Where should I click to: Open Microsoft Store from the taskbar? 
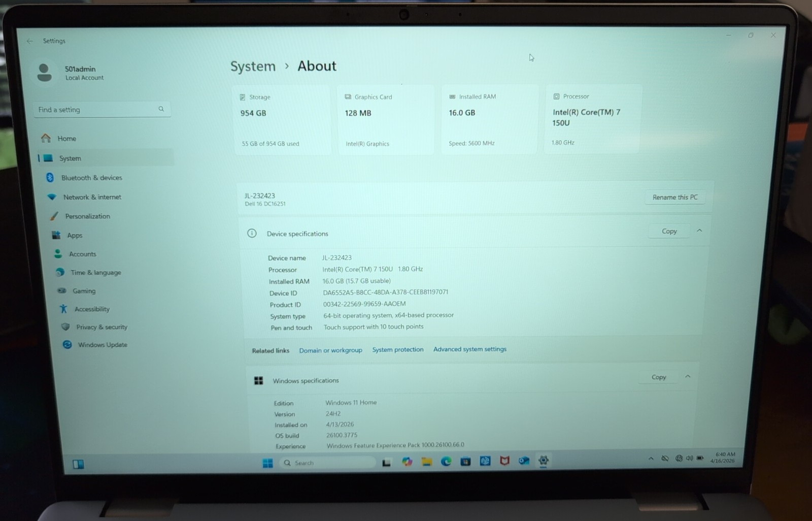click(x=465, y=461)
